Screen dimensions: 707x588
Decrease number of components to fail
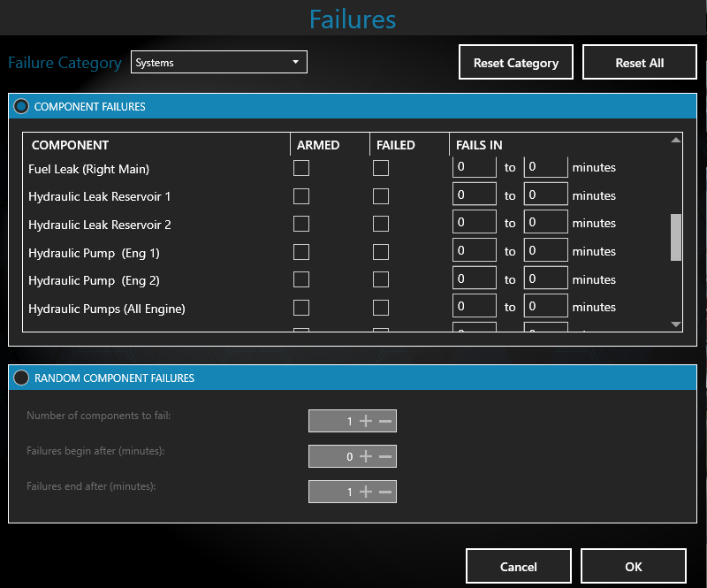point(385,421)
